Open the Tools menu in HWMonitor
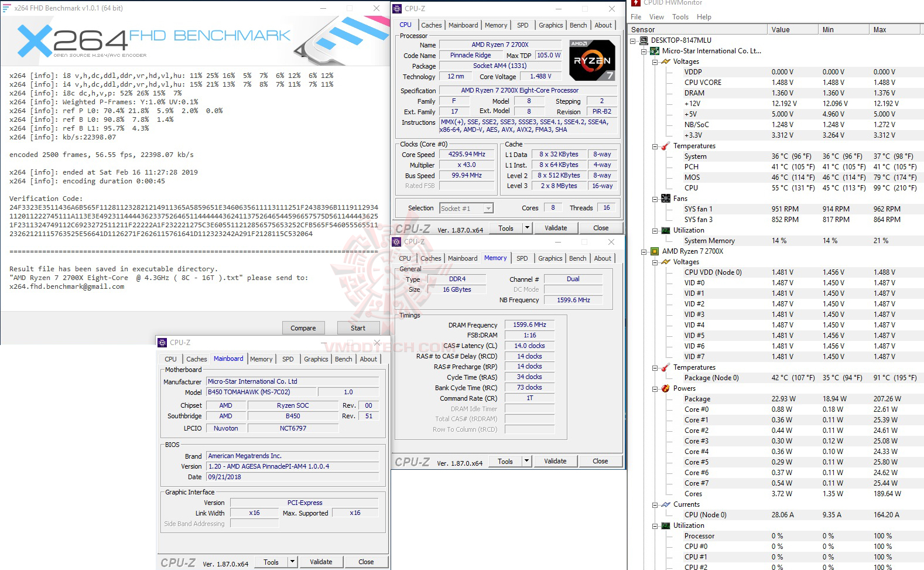Viewport: 924px width, 570px height. pyautogui.click(x=680, y=17)
